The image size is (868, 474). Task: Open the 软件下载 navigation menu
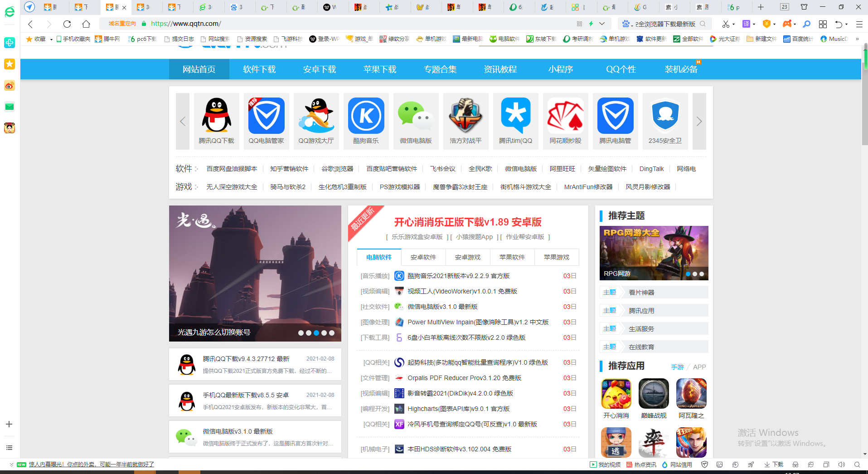click(259, 69)
